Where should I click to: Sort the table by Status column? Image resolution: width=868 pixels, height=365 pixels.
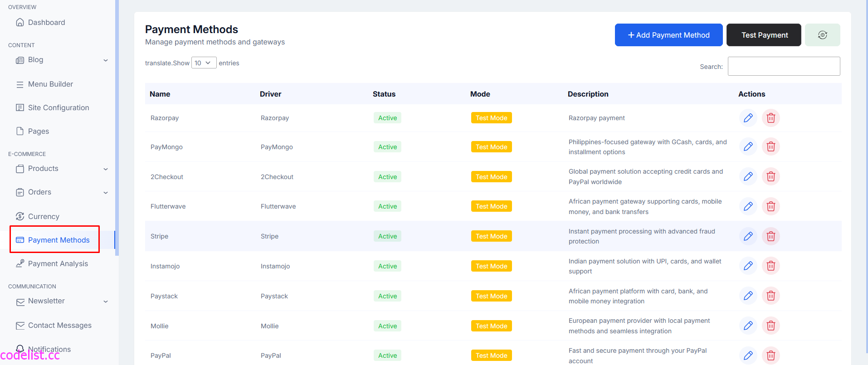[384, 94]
